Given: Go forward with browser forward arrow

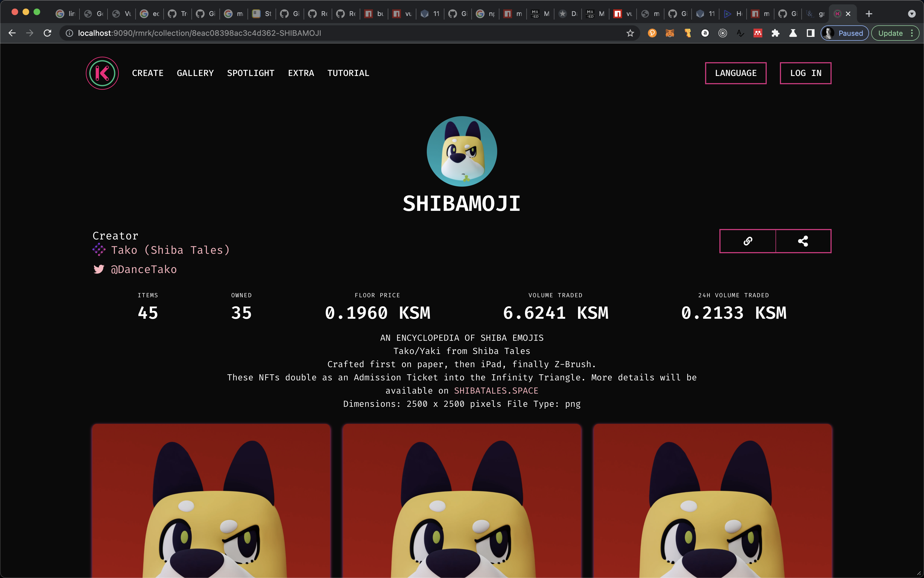Looking at the screenshot, I should tap(30, 33).
